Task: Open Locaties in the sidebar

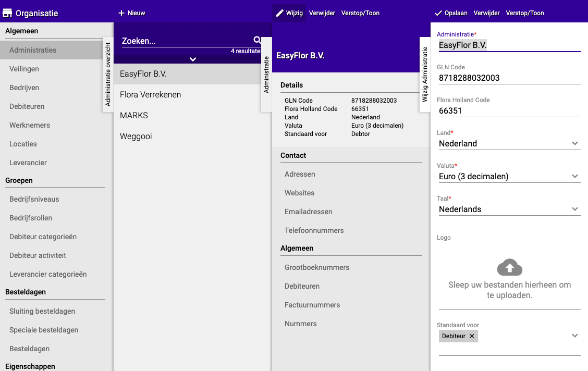Action: point(23,144)
